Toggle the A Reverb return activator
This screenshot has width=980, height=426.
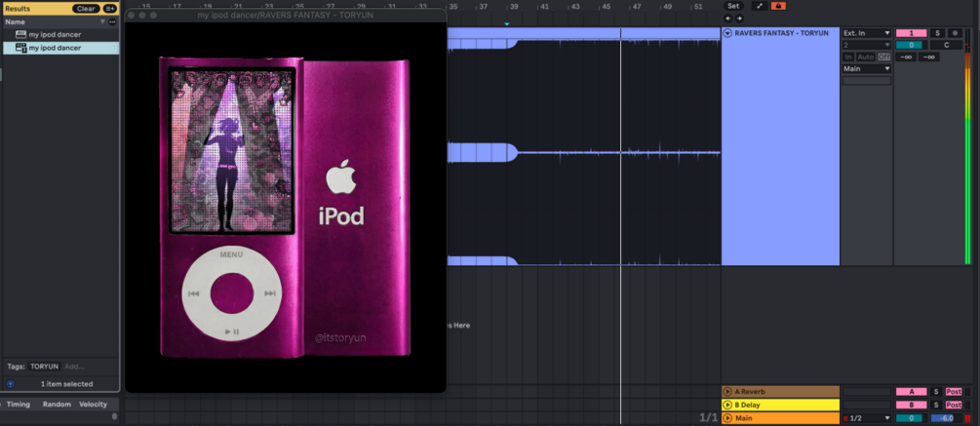pos(911,392)
